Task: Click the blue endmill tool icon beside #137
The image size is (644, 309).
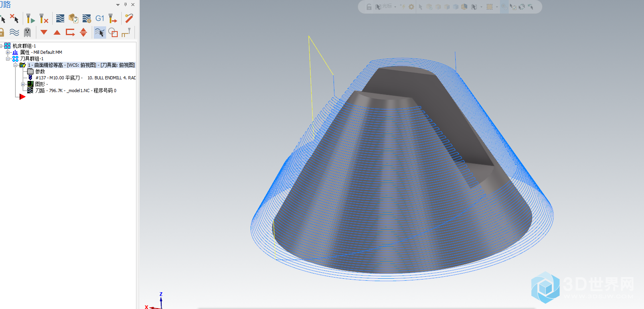Action: pyautogui.click(x=30, y=78)
